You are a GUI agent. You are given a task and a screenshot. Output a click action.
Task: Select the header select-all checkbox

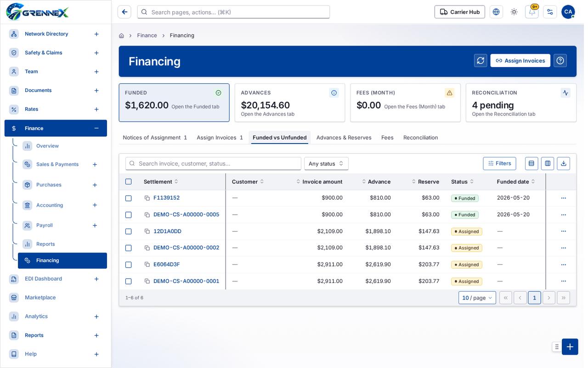pos(129,182)
